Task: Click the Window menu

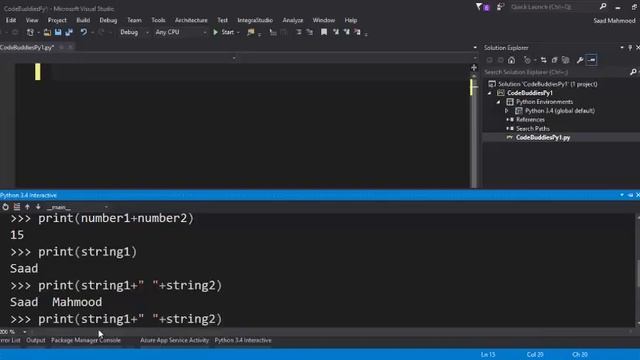Action: click(324, 20)
